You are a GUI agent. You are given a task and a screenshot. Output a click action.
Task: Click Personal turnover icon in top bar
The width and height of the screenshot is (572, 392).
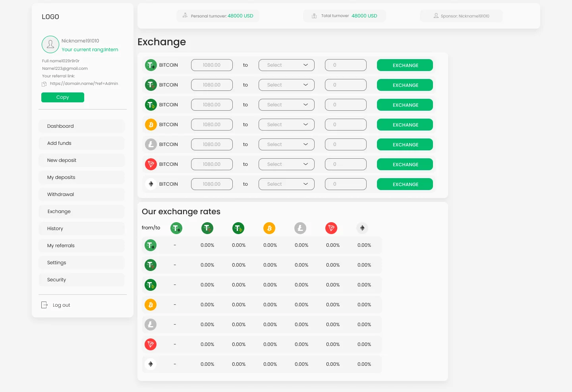click(185, 16)
